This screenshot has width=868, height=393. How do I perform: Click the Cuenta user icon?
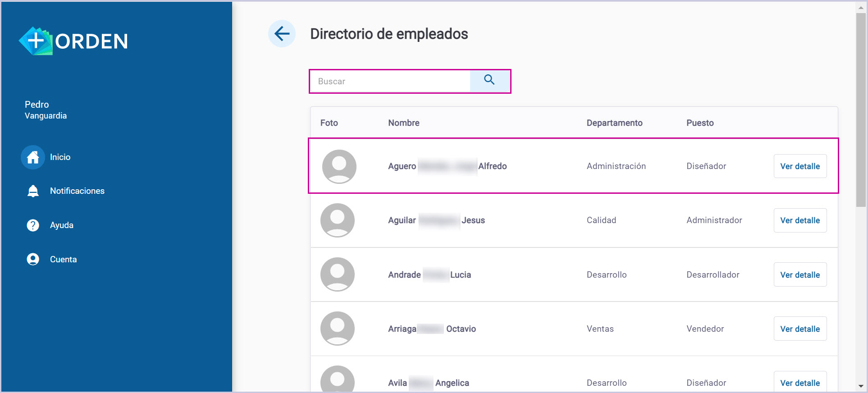[x=33, y=259]
